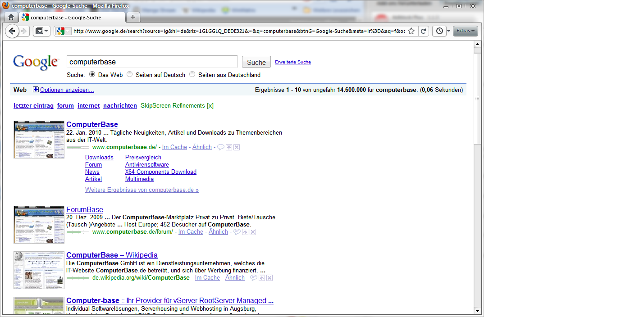Open ComputerBase result preview thumbnail
The width and height of the screenshot is (644, 317).
point(39,140)
